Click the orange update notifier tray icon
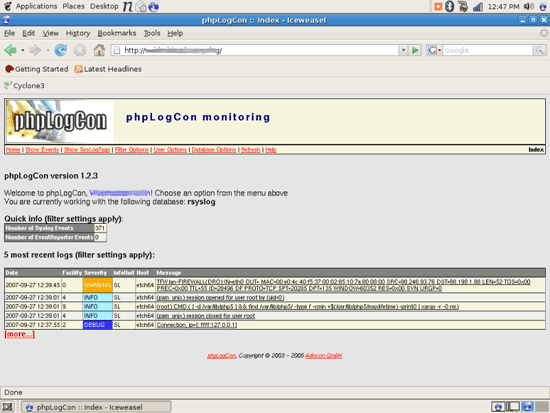550x413 pixels. pos(438,6)
